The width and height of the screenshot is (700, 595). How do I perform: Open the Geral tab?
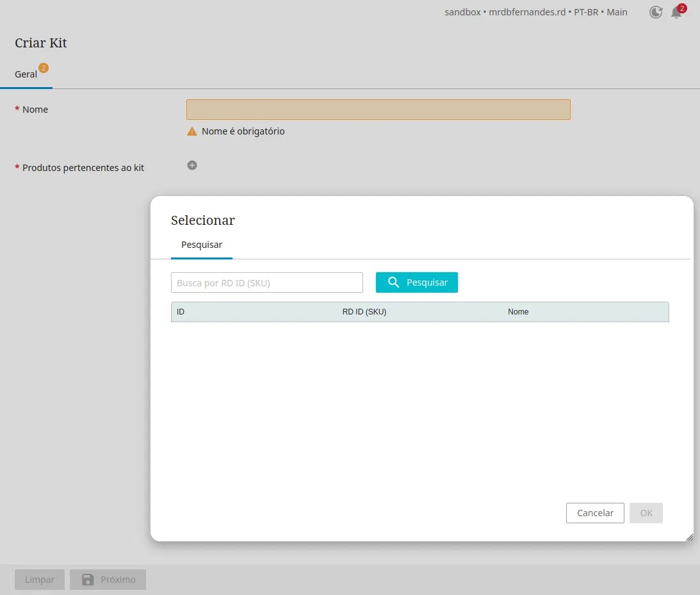coord(26,74)
